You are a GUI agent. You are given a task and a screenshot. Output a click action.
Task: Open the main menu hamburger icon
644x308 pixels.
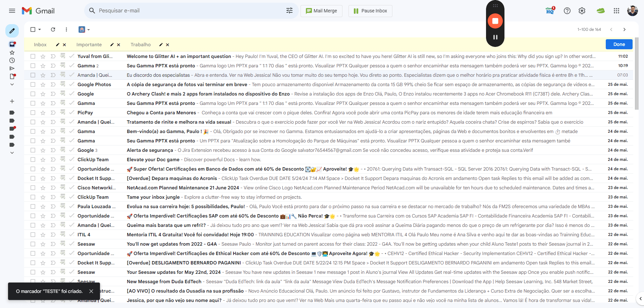point(12,11)
